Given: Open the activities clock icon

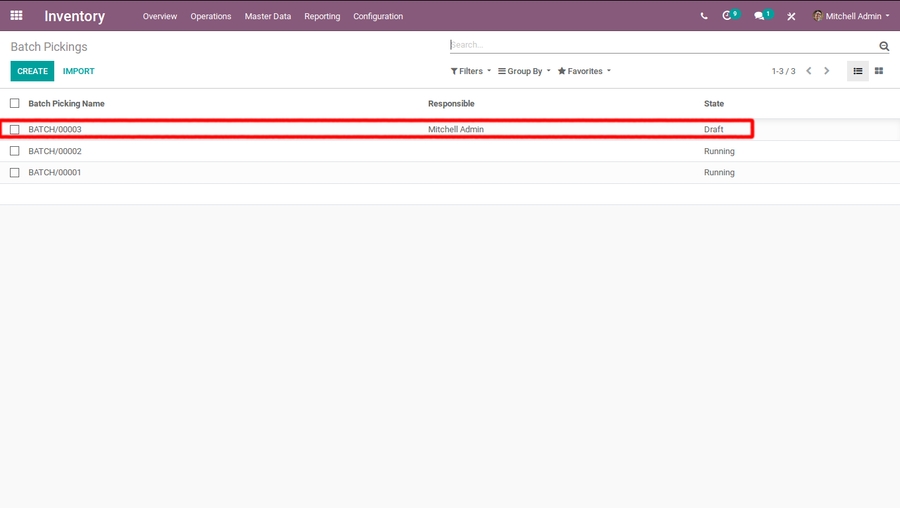Looking at the screenshot, I should (x=728, y=16).
